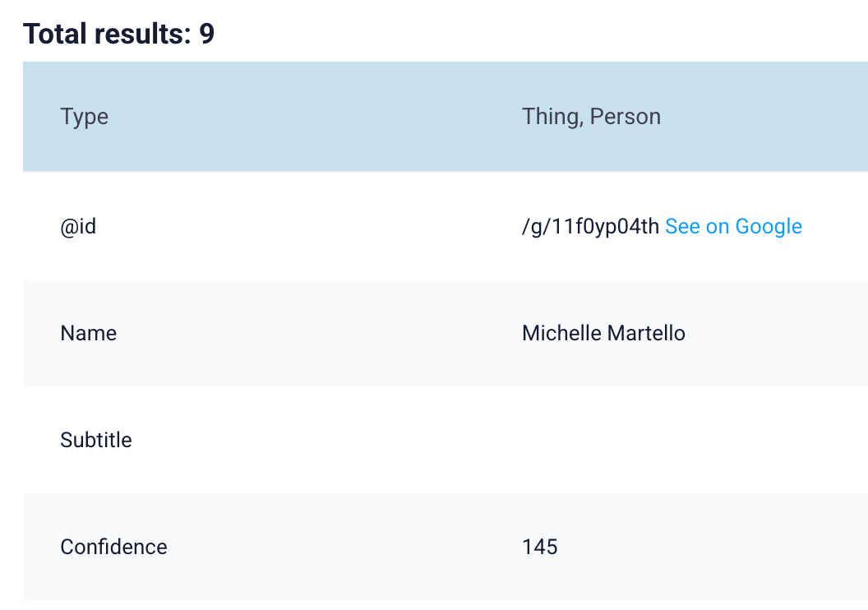Screen dimensions: 868x610
Task: Select the confidence value 145
Action: [x=540, y=547]
